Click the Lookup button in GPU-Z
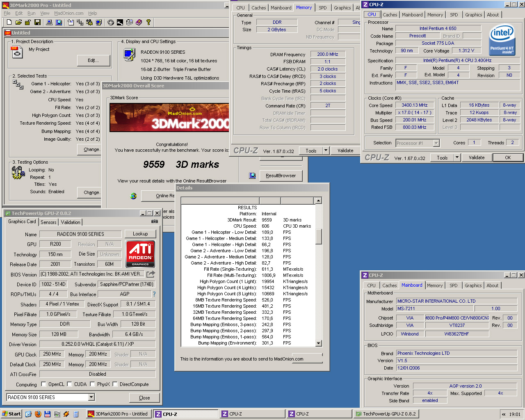The width and height of the screenshot is (525, 420). (140, 234)
